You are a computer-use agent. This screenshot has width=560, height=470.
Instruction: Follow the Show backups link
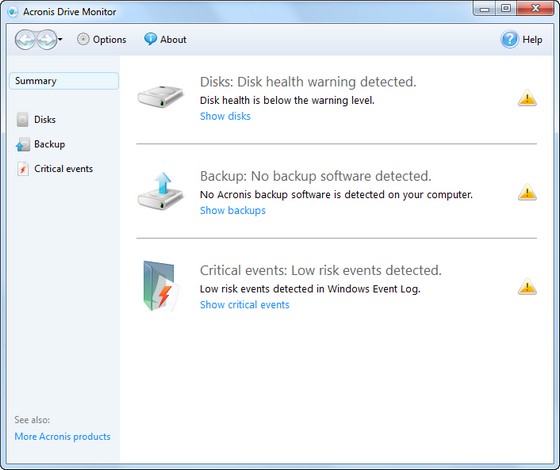coord(232,210)
